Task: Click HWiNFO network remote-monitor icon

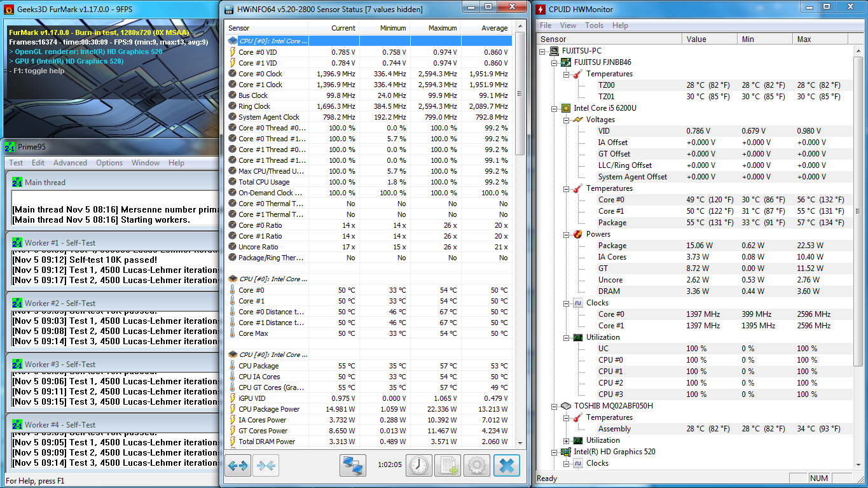Action: [x=352, y=466]
